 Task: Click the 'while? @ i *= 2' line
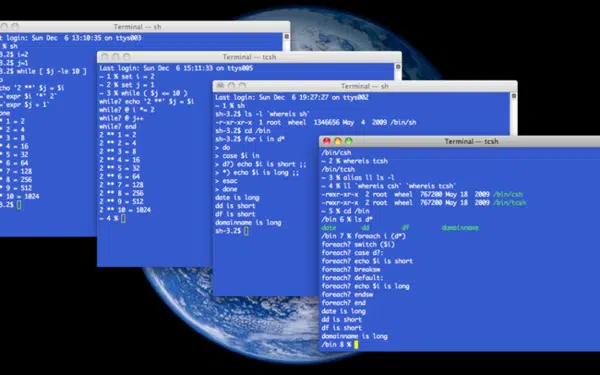(x=127, y=110)
